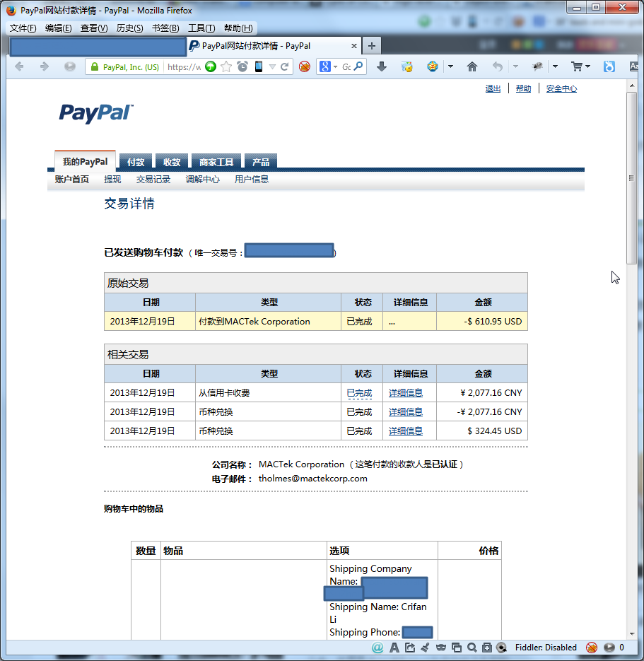Open 详细信息 for 从信用卡收费 row
Image resolution: width=644 pixels, height=661 pixels.
(x=406, y=393)
